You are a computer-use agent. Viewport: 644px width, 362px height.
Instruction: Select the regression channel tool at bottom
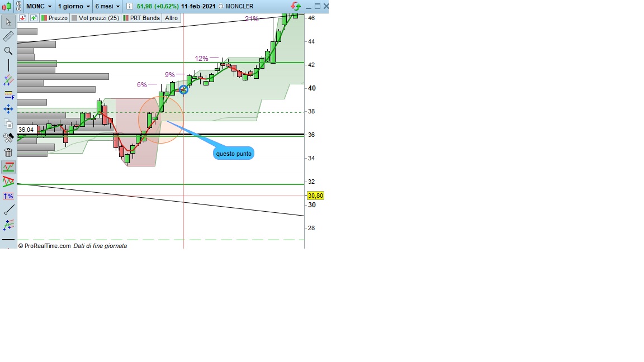(8, 225)
